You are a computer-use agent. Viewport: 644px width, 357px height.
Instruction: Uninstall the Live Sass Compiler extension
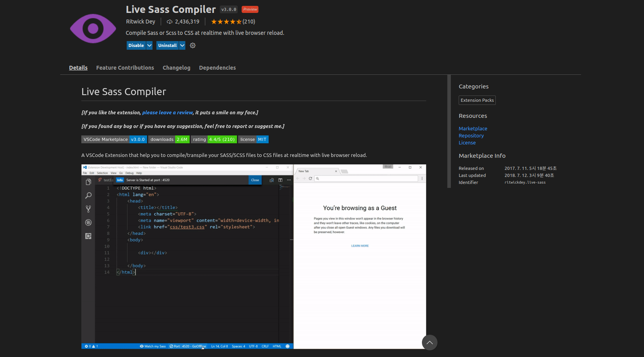[167, 45]
